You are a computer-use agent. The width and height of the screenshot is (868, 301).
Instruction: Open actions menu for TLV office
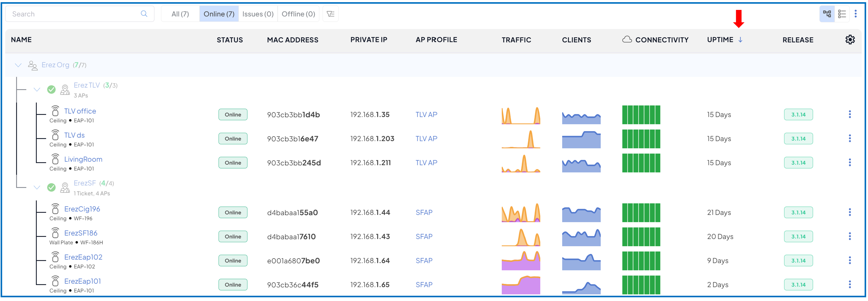[x=849, y=115]
